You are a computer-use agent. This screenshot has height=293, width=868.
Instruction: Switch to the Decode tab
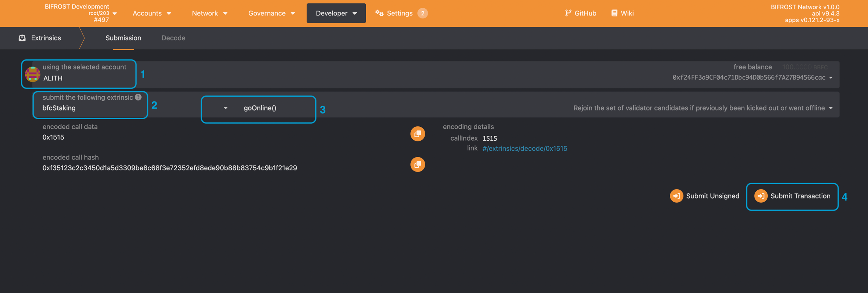click(x=173, y=38)
